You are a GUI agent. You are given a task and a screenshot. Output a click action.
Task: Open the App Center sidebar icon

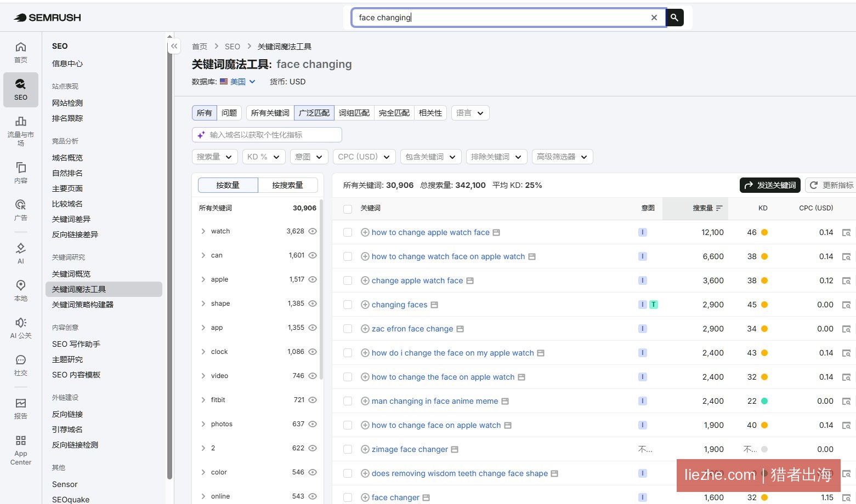coord(21,450)
